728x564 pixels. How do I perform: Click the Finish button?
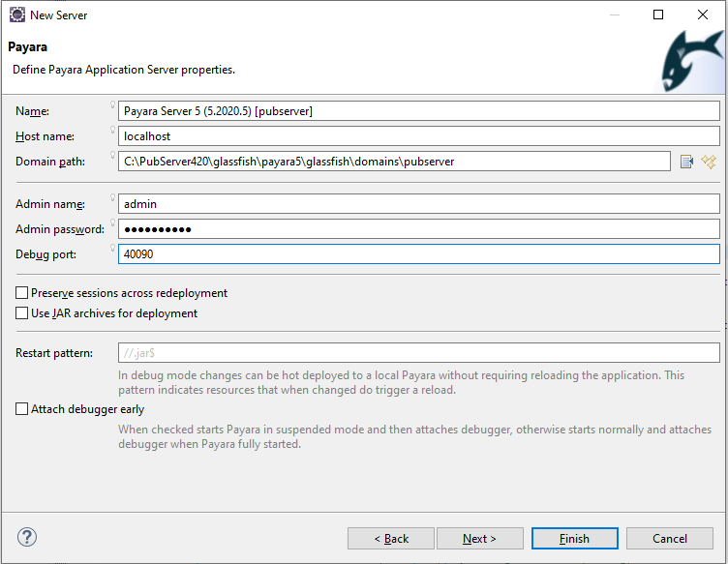coord(574,539)
